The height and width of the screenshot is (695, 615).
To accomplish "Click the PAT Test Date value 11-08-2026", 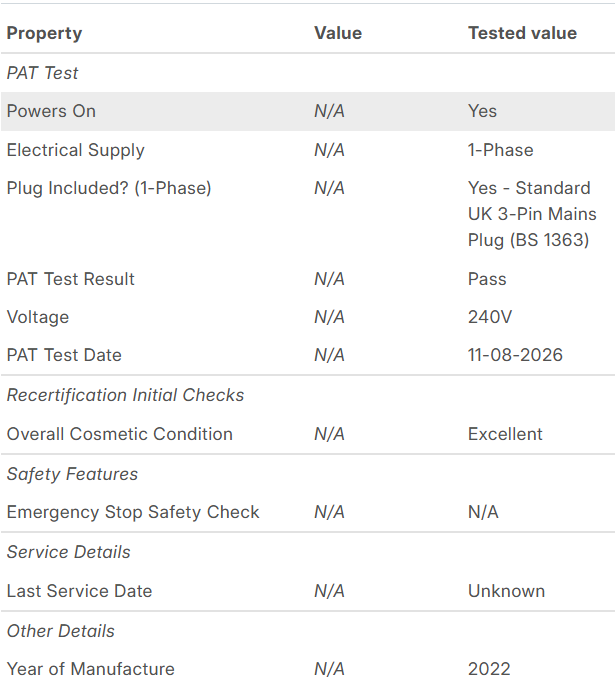I will pos(515,355).
